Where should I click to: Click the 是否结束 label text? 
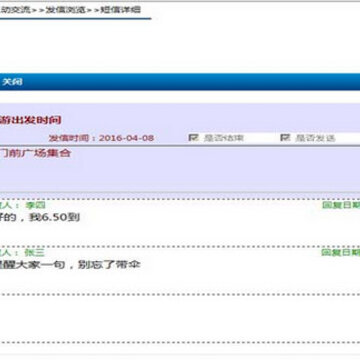pyautogui.click(x=224, y=138)
